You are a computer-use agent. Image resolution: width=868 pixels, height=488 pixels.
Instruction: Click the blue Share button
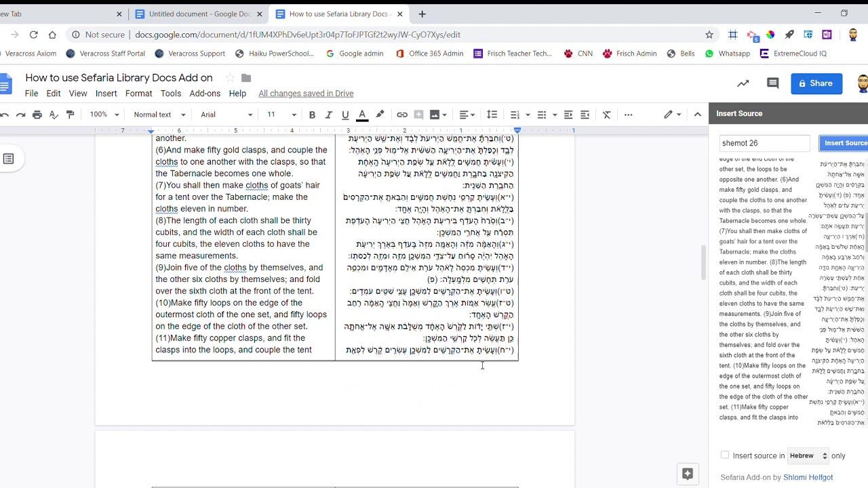[816, 83]
